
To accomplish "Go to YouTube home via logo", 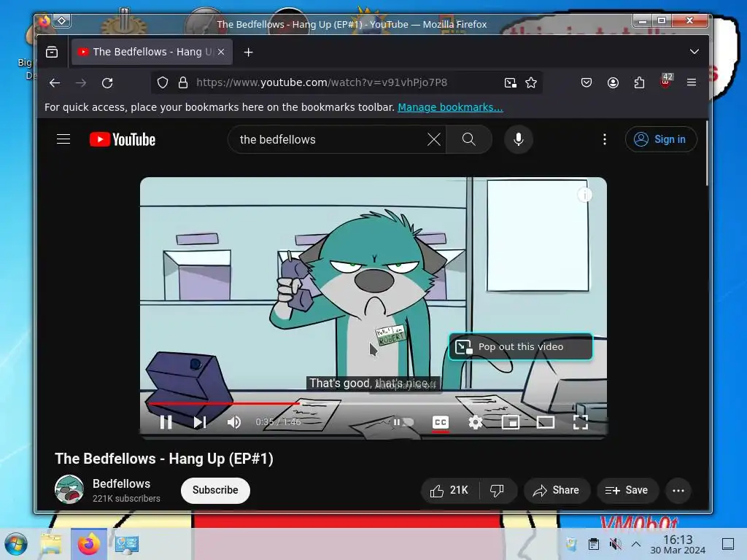I will 123,139.
